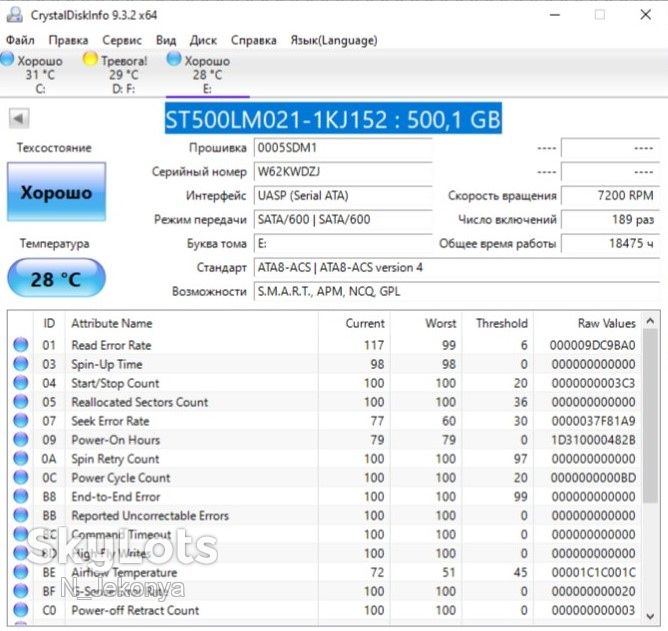The height and width of the screenshot is (631, 668).
Task: Click the ID column header
Action: tap(49, 323)
